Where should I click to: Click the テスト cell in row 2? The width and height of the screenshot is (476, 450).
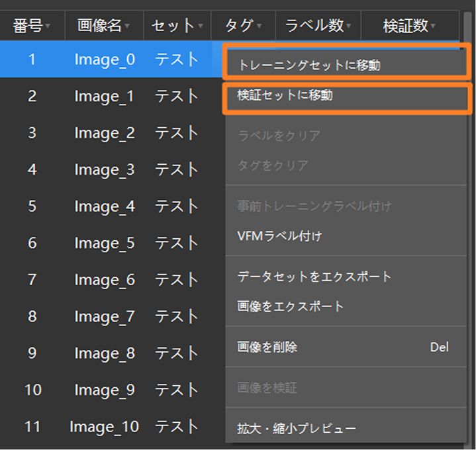coord(176,96)
